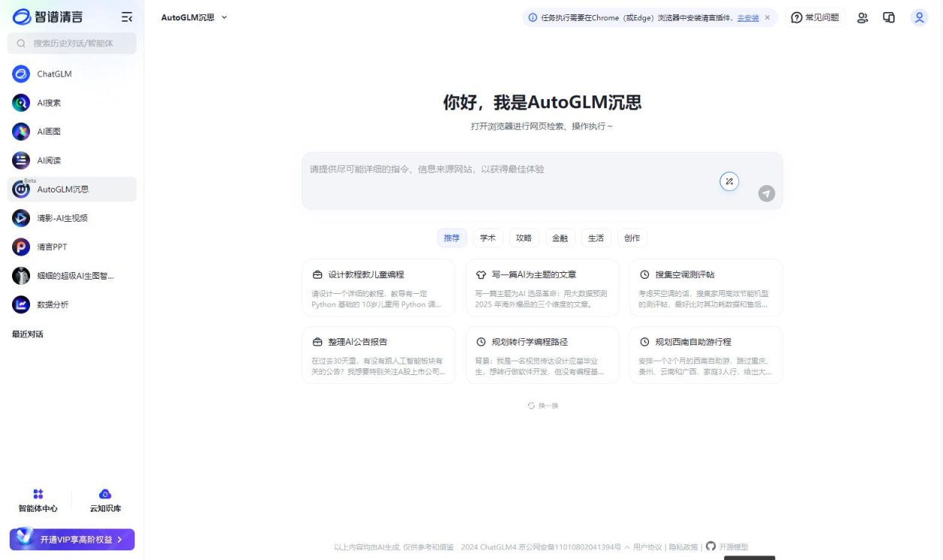
Task: Open 云知识库 knowledge base
Action: coord(105,499)
